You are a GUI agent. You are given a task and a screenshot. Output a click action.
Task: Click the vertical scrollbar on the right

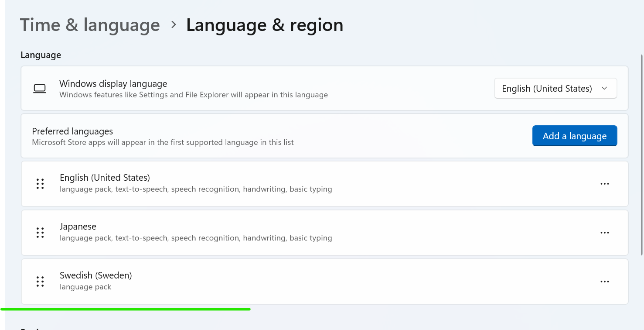(x=641, y=153)
